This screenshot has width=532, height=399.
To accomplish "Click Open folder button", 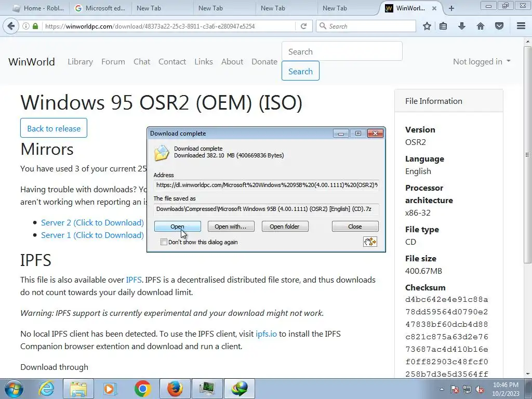I will tap(285, 227).
